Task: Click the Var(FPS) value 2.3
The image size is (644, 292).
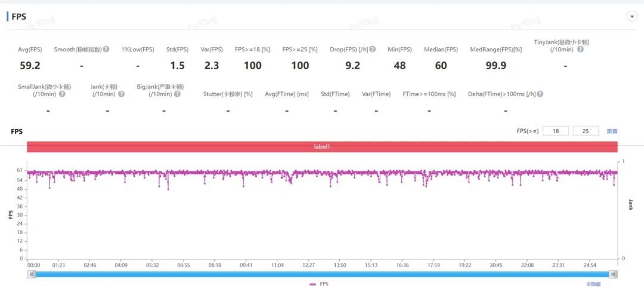Action: pyautogui.click(x=212, y=66)
